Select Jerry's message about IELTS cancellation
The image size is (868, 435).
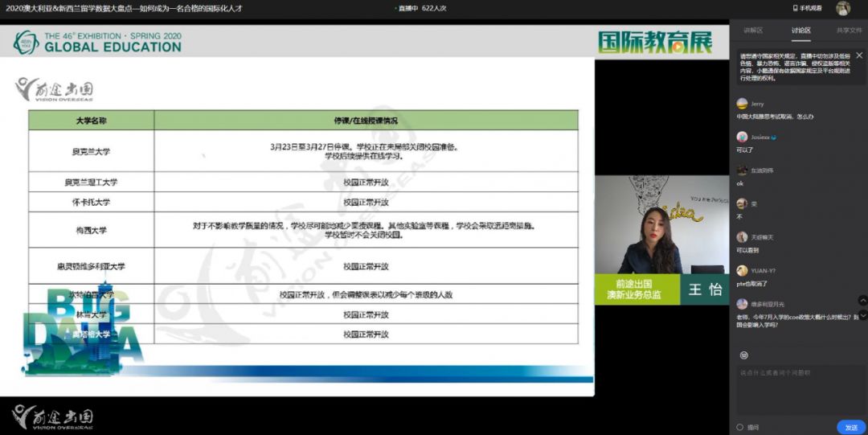pos(775,117)
